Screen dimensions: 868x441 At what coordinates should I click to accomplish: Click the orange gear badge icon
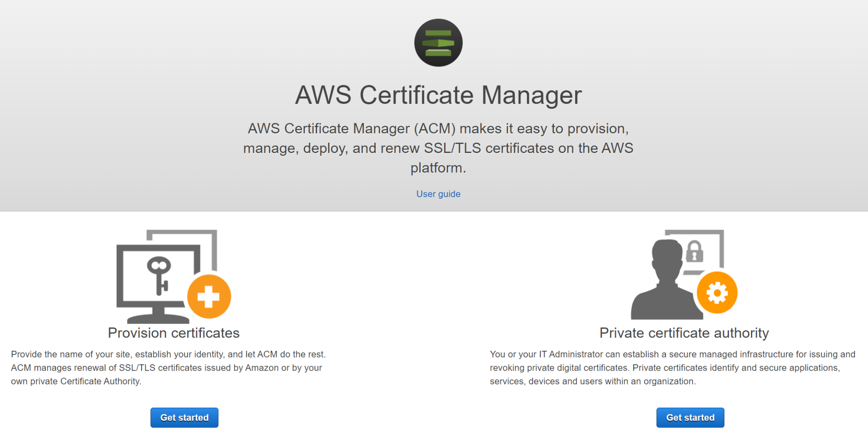click(x=717, y=293)
